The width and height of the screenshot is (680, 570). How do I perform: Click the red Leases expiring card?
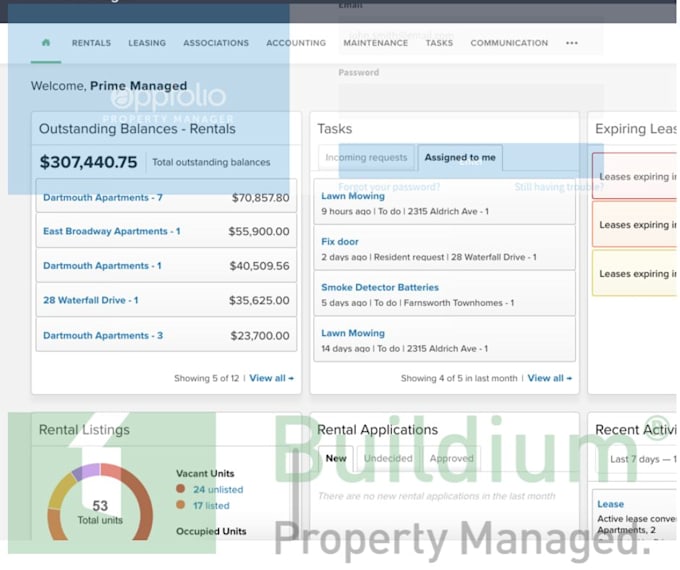tap(634, 176)
